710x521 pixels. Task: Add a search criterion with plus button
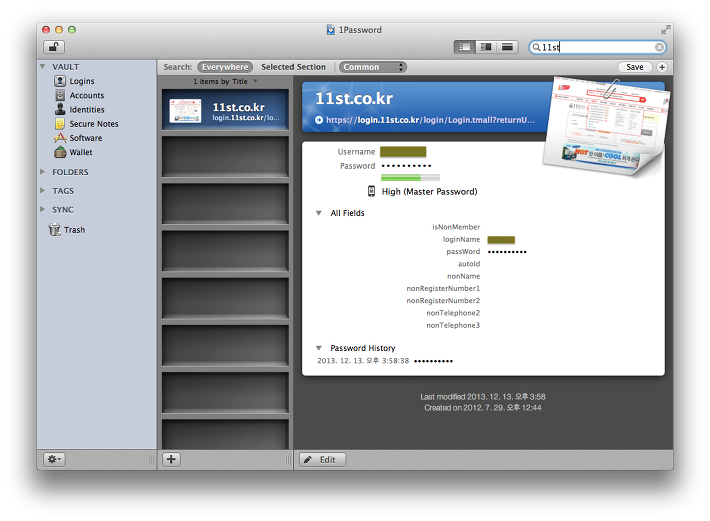(x=662, y=67)
